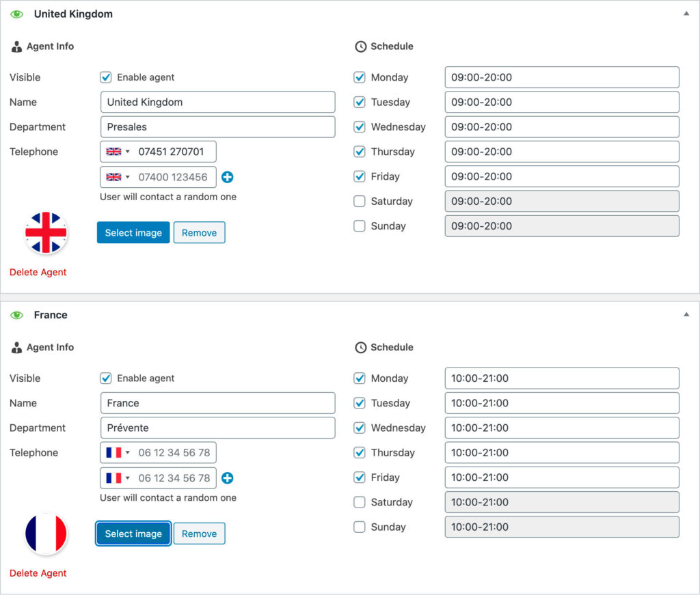
Task: Enable Saturday in United Kingdom schedule
Action: [x=360, y=202]
